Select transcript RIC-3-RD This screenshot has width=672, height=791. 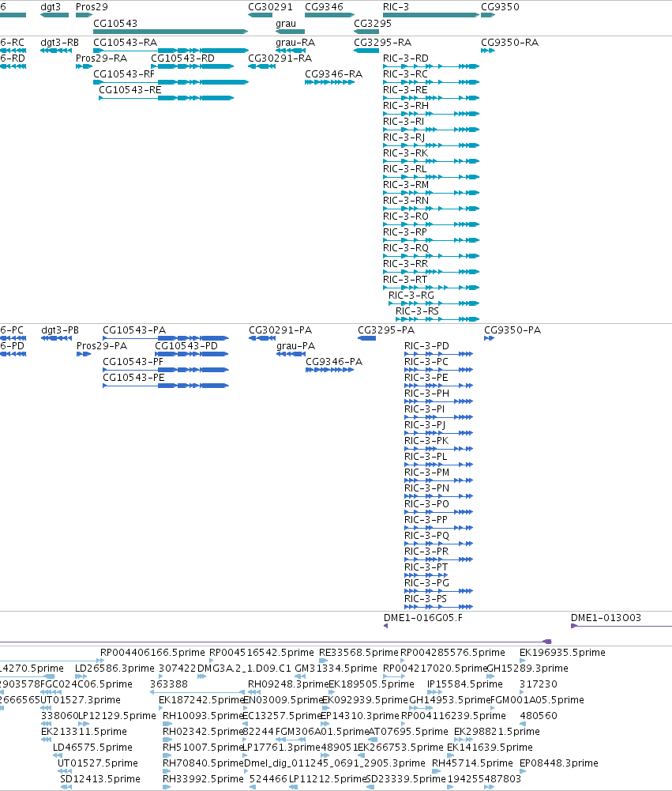[x=431, y=66]
